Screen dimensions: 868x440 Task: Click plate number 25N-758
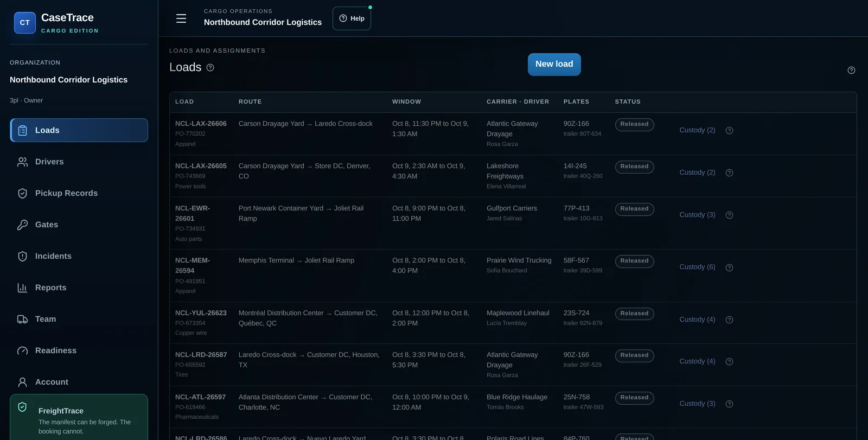tap(576, 397)
